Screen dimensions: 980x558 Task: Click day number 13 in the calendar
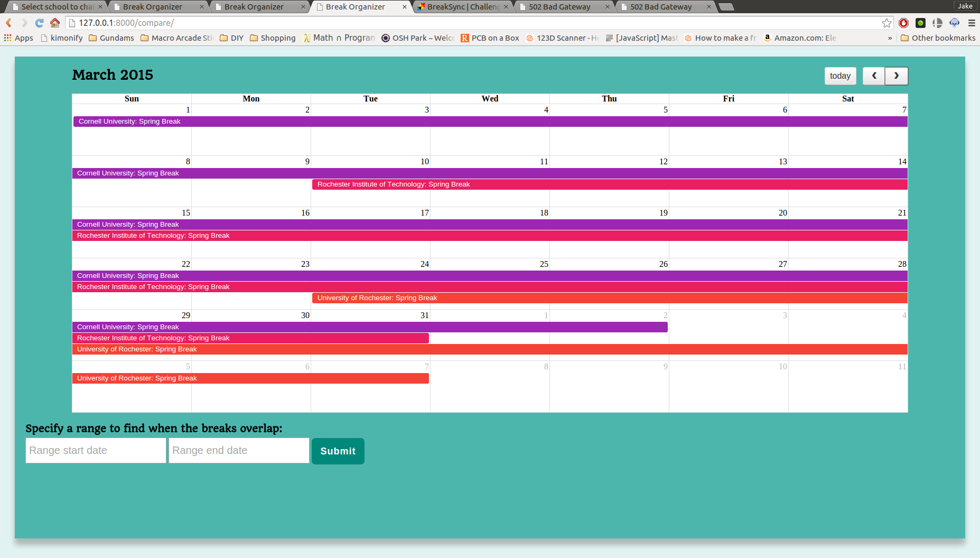(783, 162)
